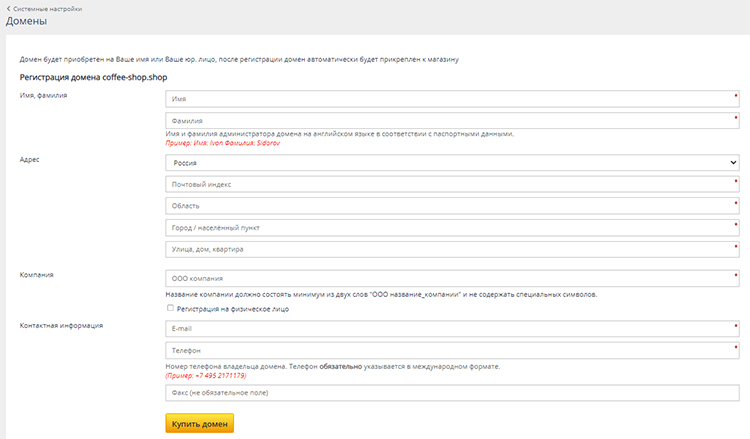The image size is (750, 439).
Task: Click the Домены page heading
Action: [x=26, y=21]
